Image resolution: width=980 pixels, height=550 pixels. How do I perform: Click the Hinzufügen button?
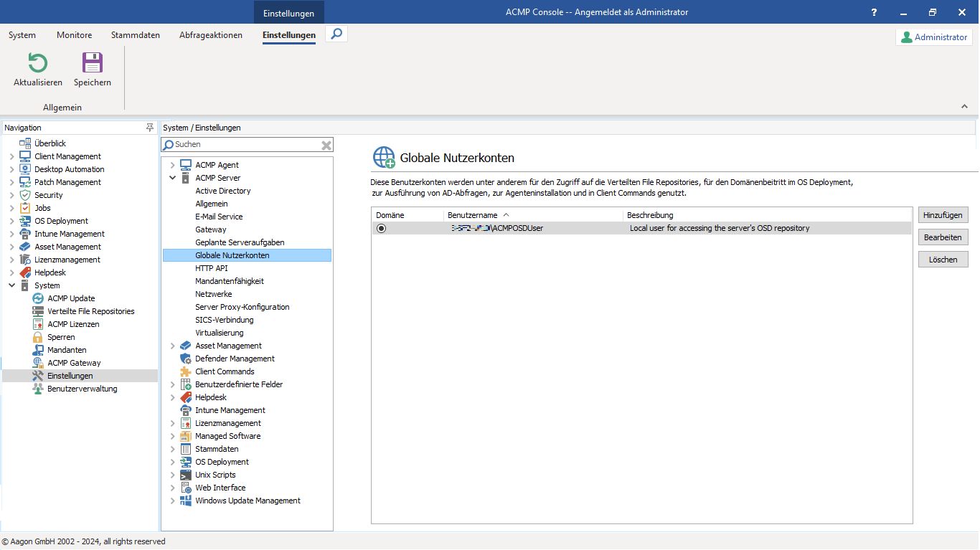pos(943,214)
